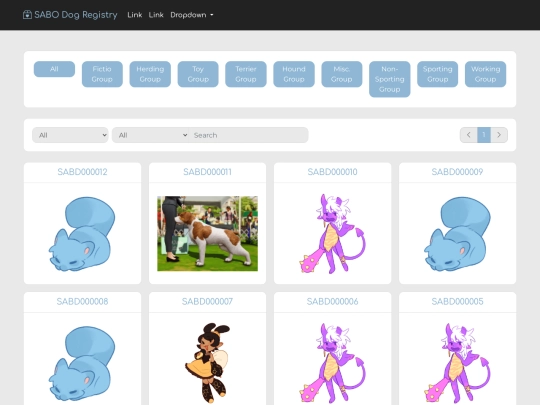This screenshot has height=405, width=540.
Task: Filter by Misc. Group
Action: tap(342, 74)
